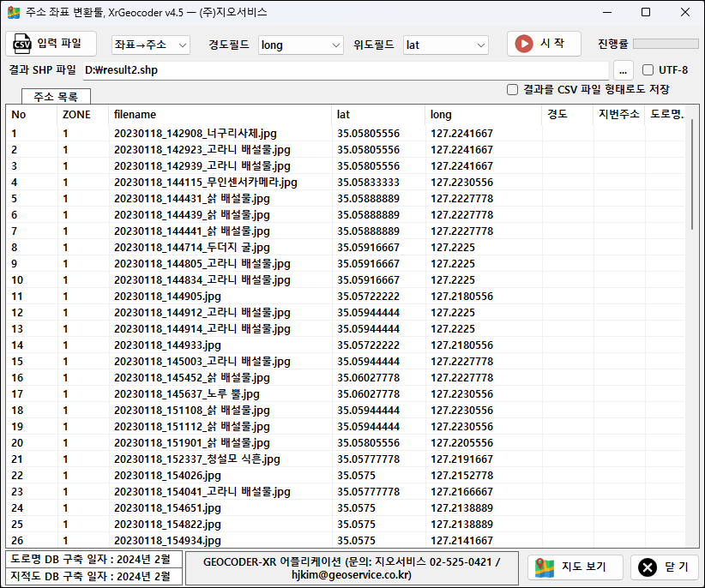Click the 입력 파일 button label

59,43
